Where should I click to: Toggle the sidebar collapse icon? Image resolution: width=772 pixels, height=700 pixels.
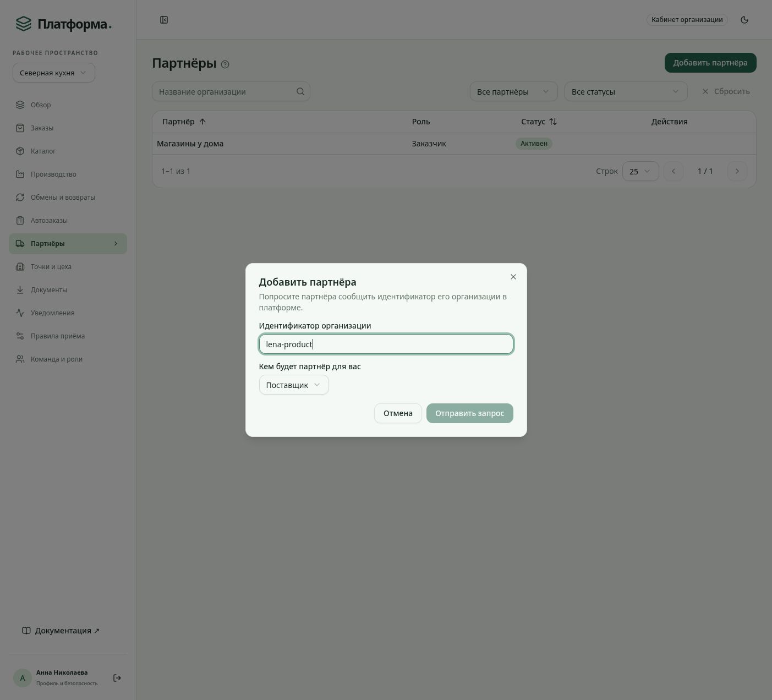[164, 20]
